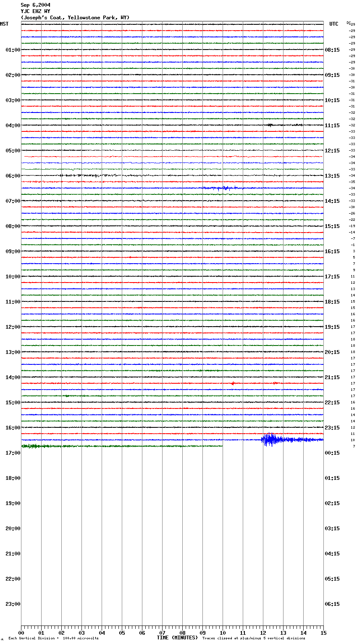357x644 pixels.
Task: Click the '12' minute label on bottom axis
Action: pos(263,633)
